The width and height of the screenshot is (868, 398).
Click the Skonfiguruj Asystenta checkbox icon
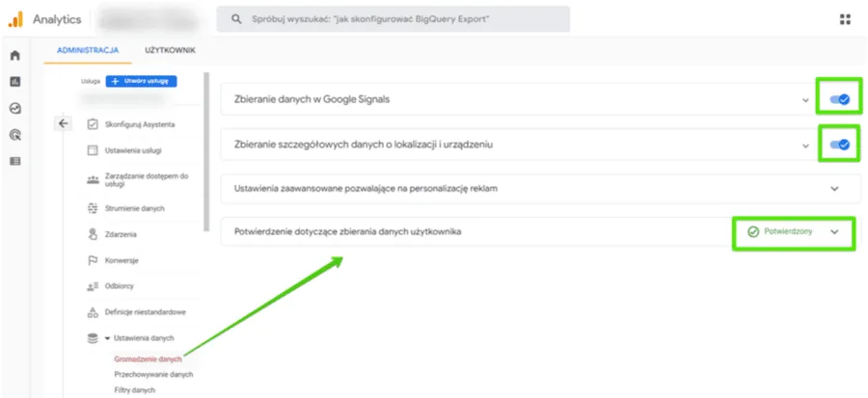[x=93, y=124]
